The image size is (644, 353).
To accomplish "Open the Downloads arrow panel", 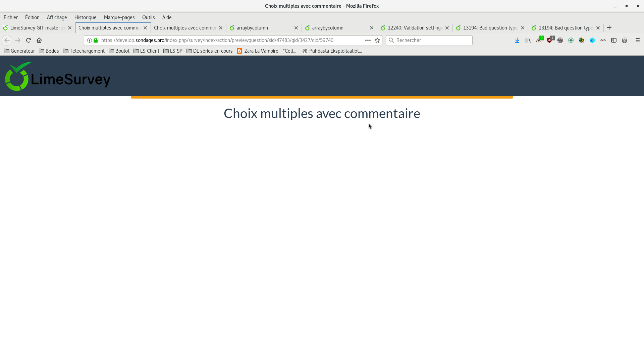I will (x=517, y=40).
